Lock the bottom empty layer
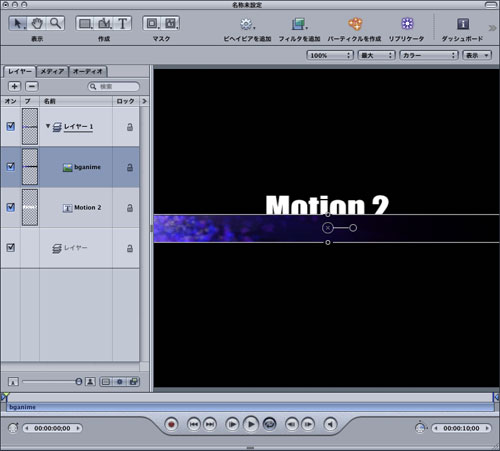Screen dimensions: 500x451 130,248
